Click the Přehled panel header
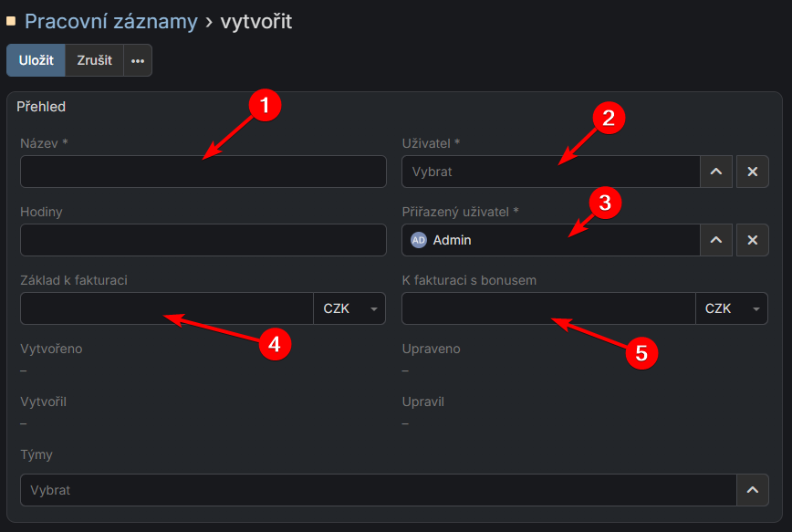The image size is (792, 532). click(39, 106)
